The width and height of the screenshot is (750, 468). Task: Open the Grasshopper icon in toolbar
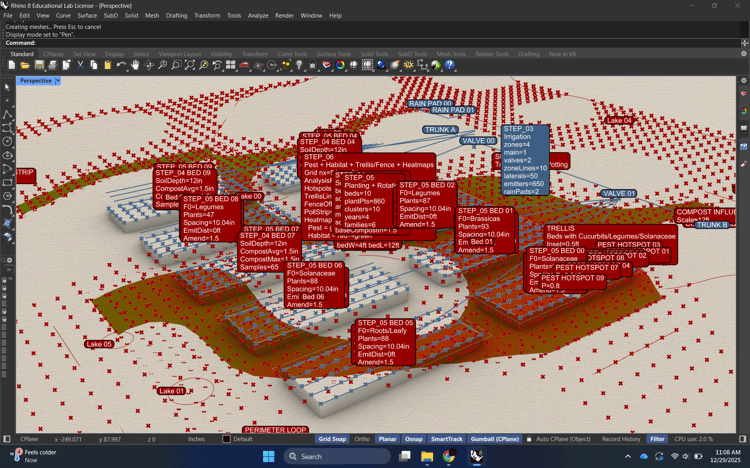(x=436, y=65)
